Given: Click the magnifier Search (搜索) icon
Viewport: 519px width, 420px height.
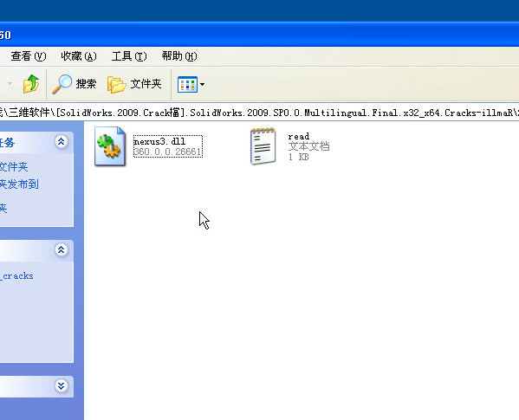Looking at the screenshot, I should coord(62,84).
